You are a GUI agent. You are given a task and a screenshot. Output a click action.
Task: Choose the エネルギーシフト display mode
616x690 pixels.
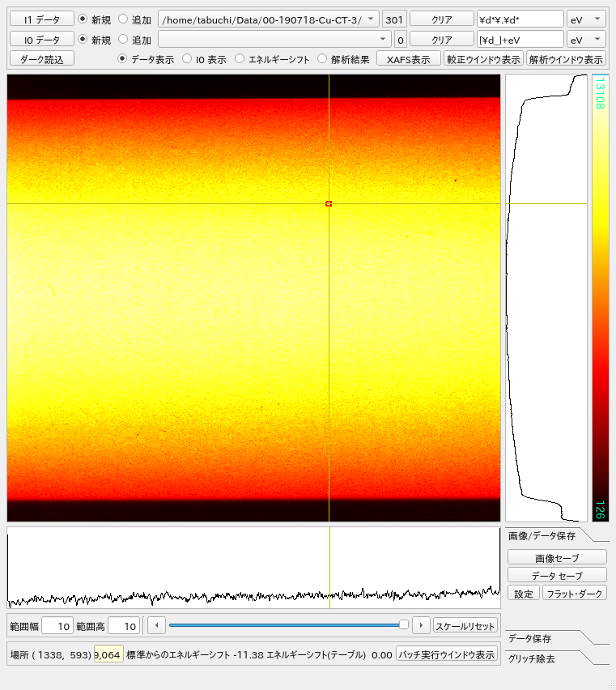pyautogui.click(x=240, y=58)
